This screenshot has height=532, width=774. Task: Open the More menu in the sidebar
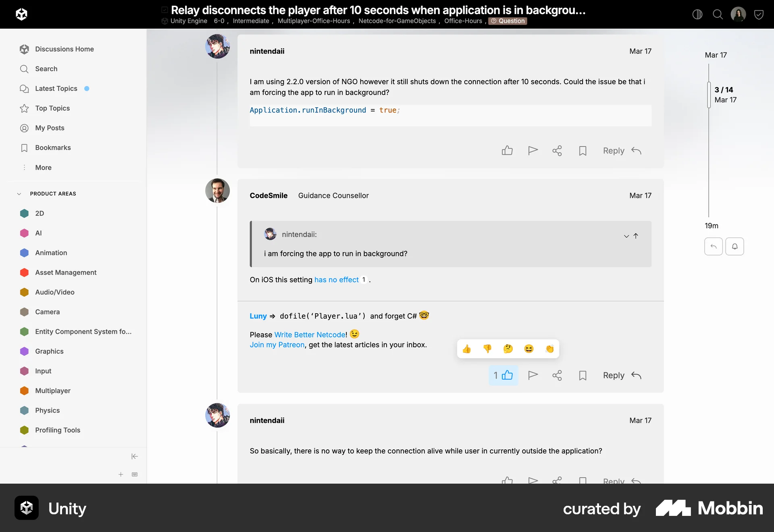[x=43, y=168]
